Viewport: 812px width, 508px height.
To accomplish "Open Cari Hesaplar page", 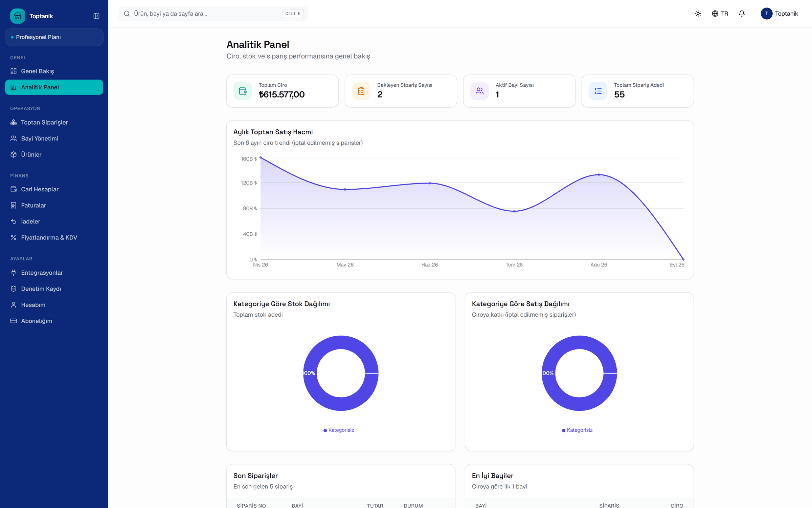I will 54,189.
